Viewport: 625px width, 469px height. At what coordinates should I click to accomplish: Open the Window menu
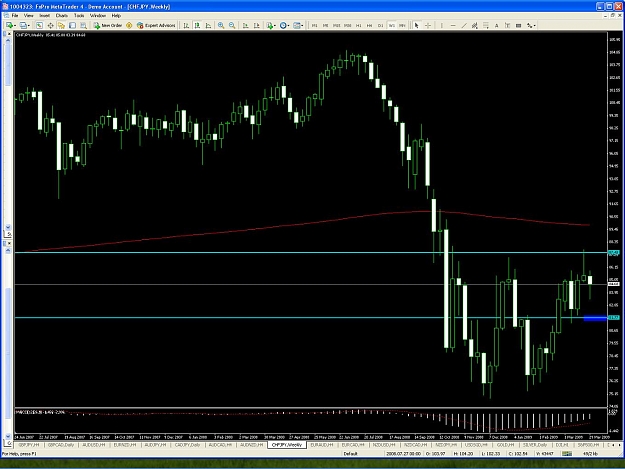(x=98, y=16)
